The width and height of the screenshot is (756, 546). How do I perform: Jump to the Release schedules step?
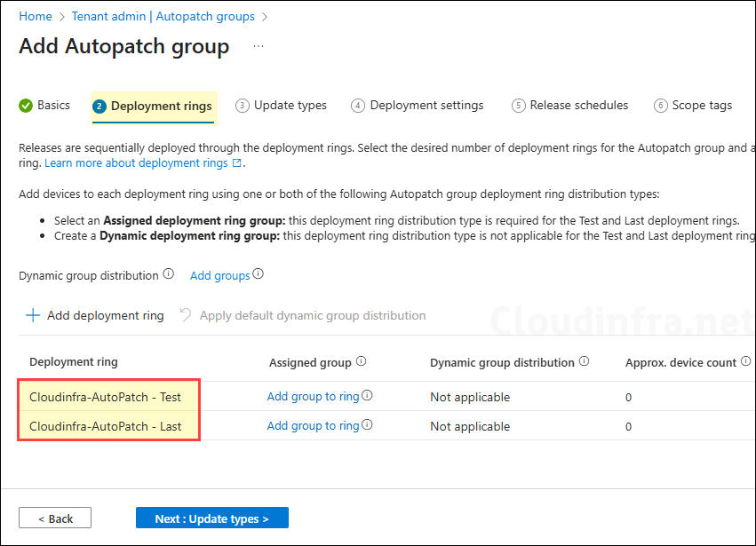click(x=569, y=106)
